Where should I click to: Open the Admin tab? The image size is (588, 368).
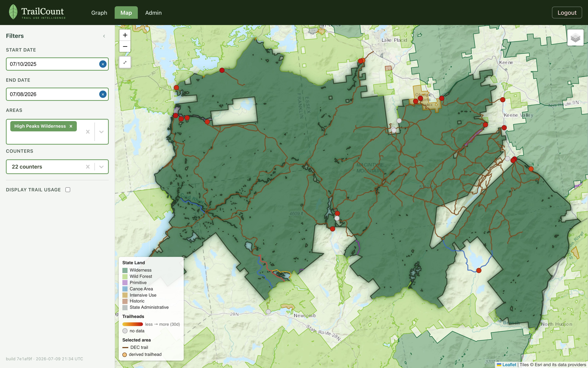pos(153,13)
